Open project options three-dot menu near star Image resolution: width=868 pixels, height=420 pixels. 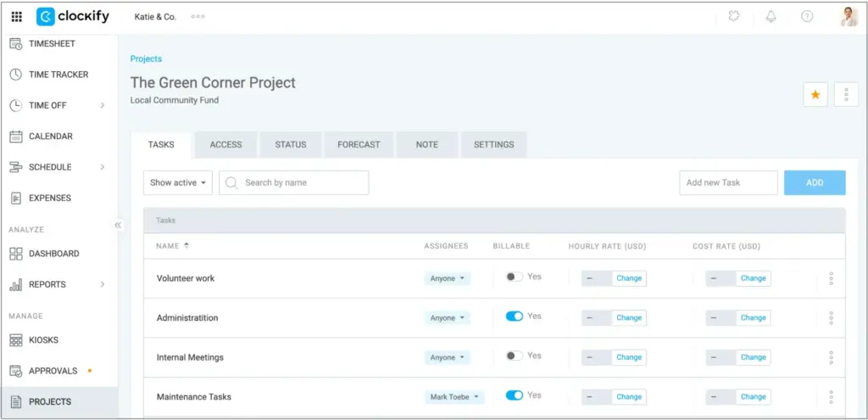pos(847,95)
